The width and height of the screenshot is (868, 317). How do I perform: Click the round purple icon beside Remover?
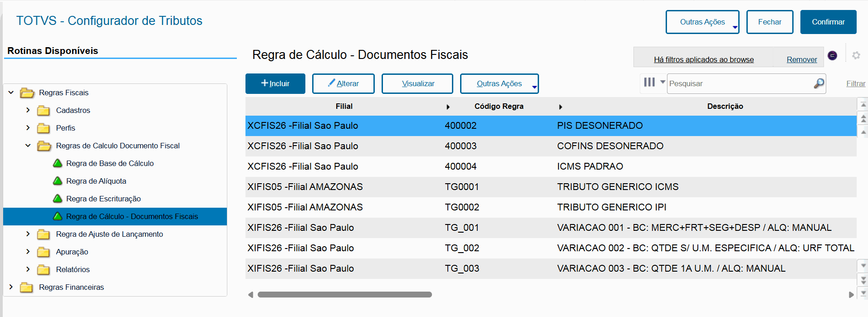[832, 55]
